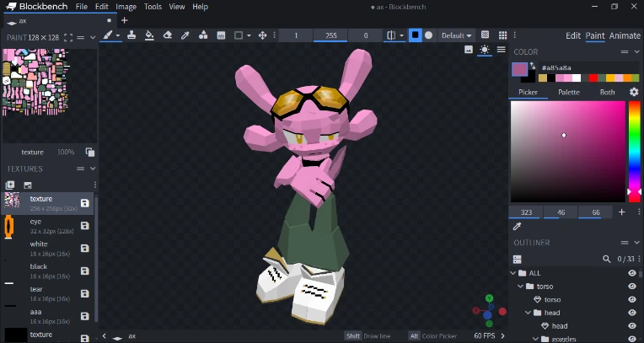Toggle viewport shading sun icon
Viewport: 644px width, 343px height.
[x=485, y=50]
